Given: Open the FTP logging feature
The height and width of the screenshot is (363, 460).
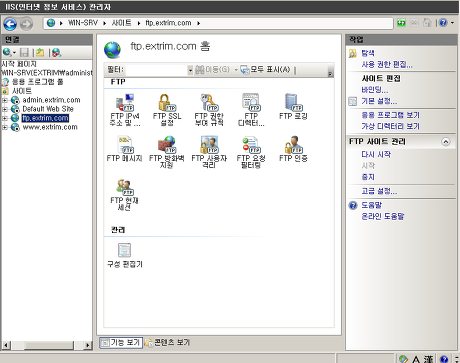Looking at the screenshot, I should [x=293, y=107].
